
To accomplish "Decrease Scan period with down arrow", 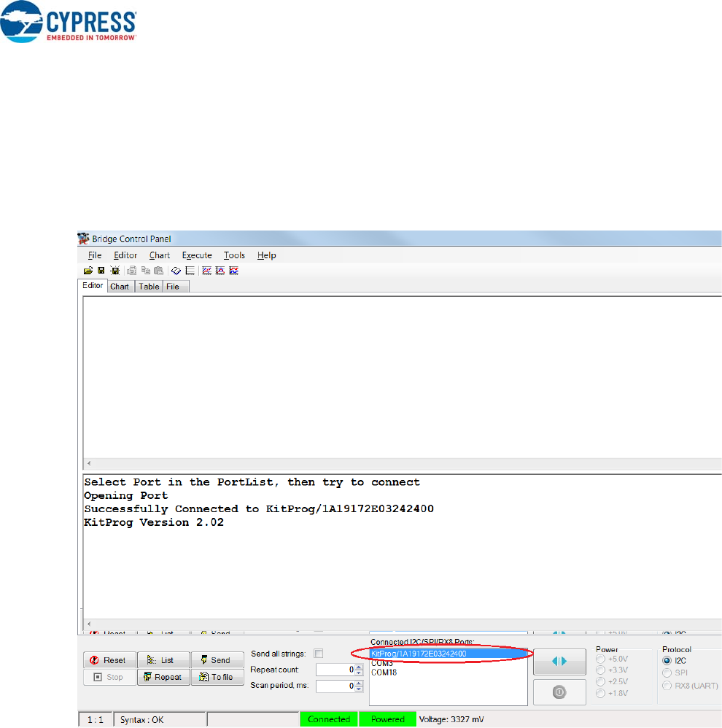I will click(358, 689).
